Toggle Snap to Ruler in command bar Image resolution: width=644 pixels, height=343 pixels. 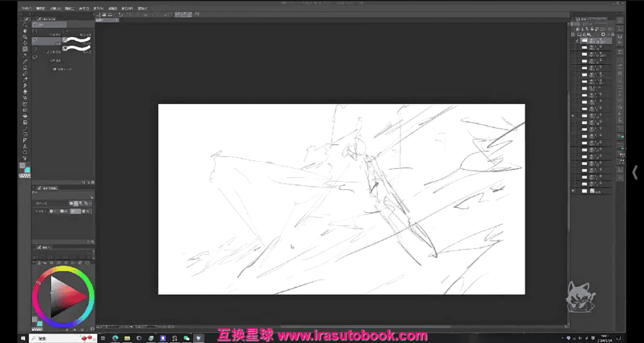tap(178, 14)
